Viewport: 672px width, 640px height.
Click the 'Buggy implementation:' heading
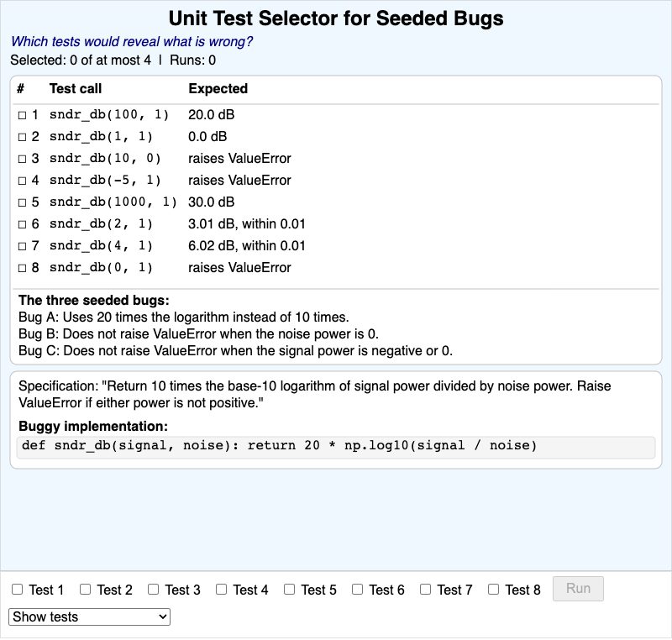93,426
